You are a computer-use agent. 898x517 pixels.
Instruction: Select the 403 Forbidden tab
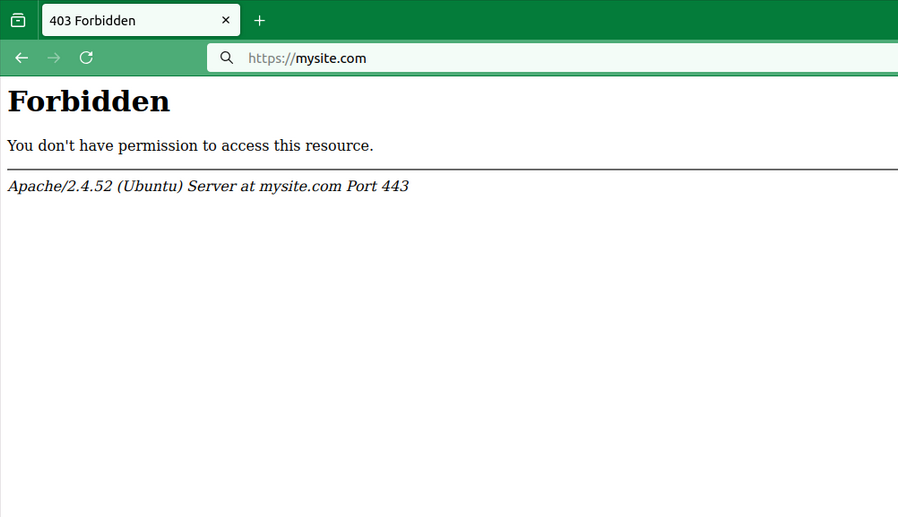tap(141, 21)
